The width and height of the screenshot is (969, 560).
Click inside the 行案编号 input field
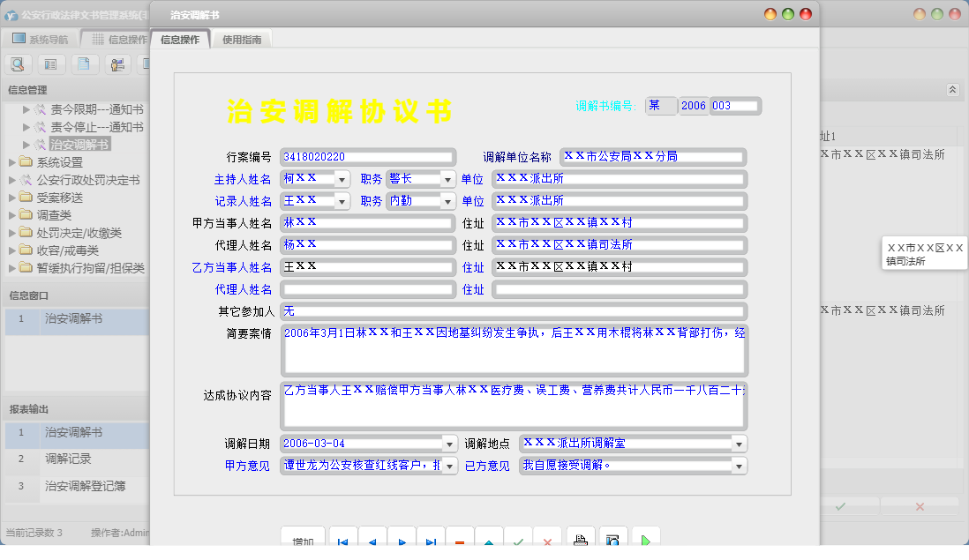[366, 156]
